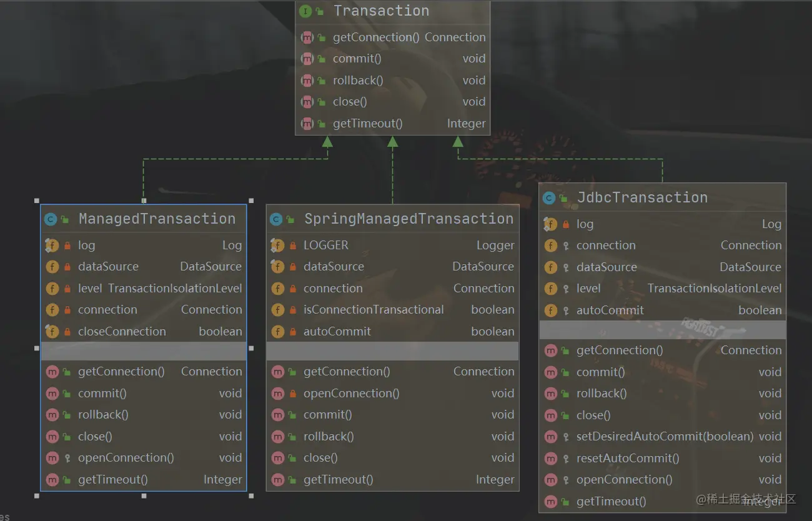Click getTimeout() text in the Transaction interface
The height and width of the screenshot is (521, 812).
pos(367,124)
